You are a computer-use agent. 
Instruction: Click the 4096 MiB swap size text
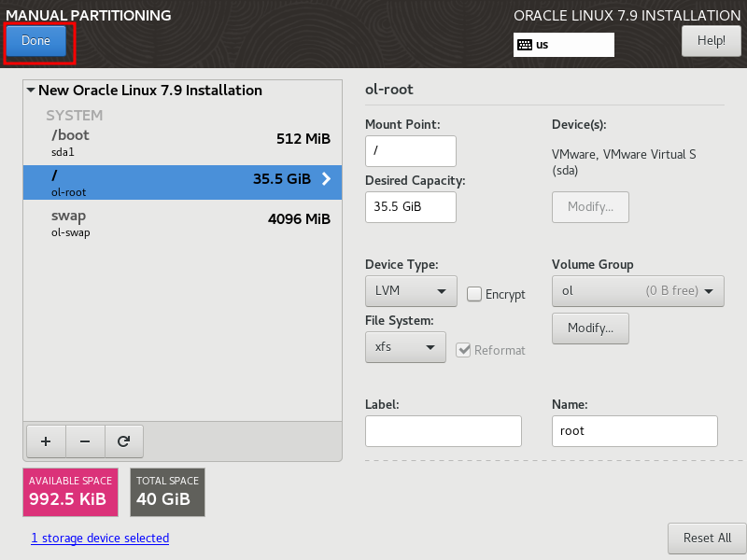coord(299,219)
